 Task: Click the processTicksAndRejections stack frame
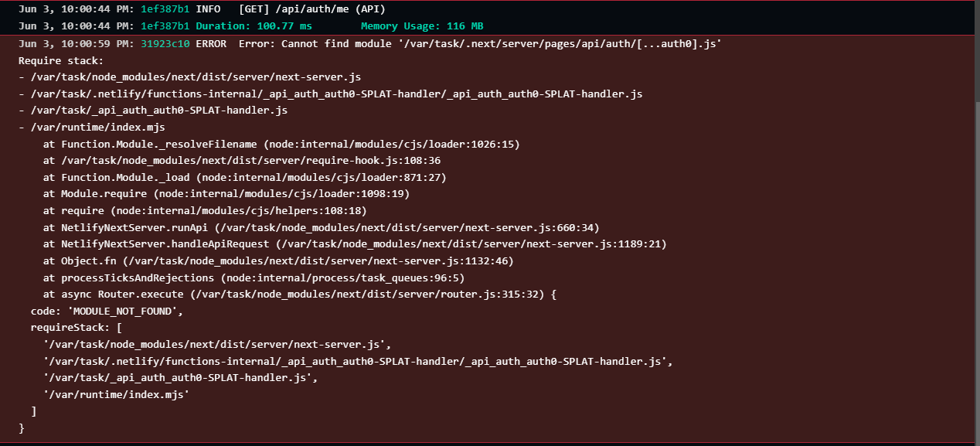(254, 277)
